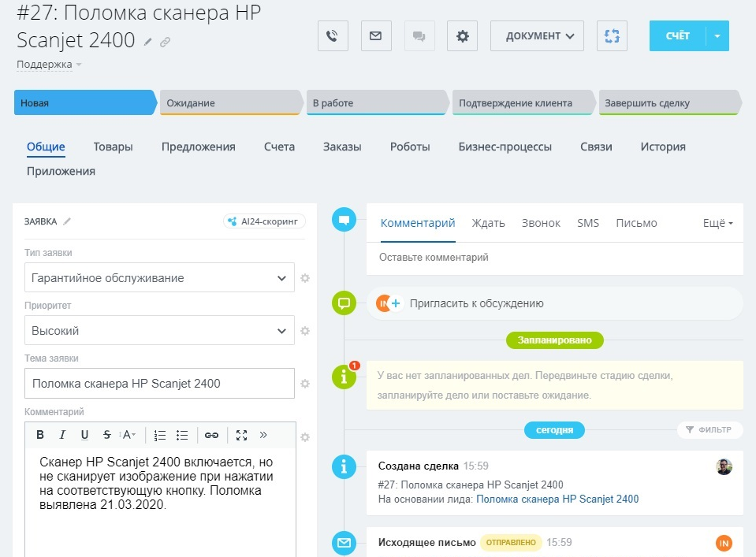Image resolution: width=756 pixels, height=557 pixels.
Task: Click the phone call icon button
Action: 333,35
